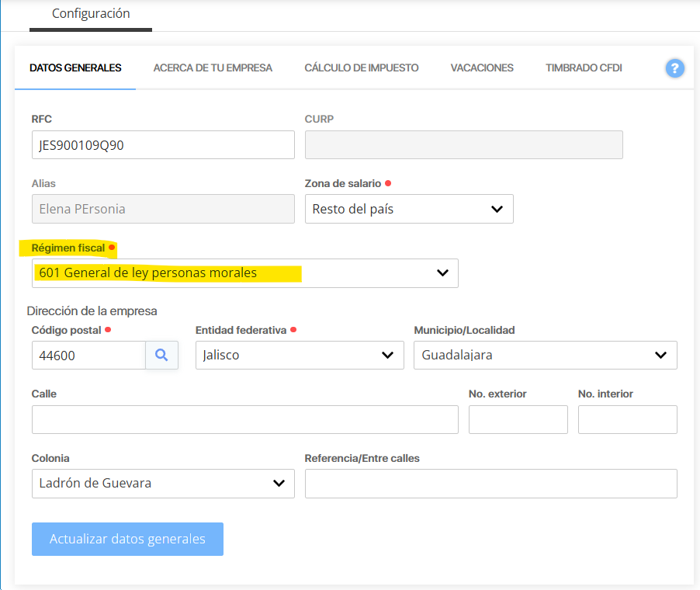
Task: Click the Configuración top tab
Action: tap(91, 14)
